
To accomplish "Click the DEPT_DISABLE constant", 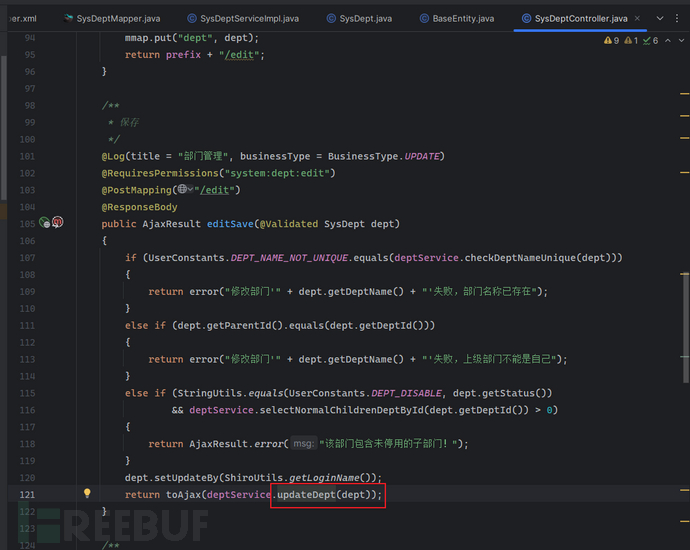I will pos(407,393).
